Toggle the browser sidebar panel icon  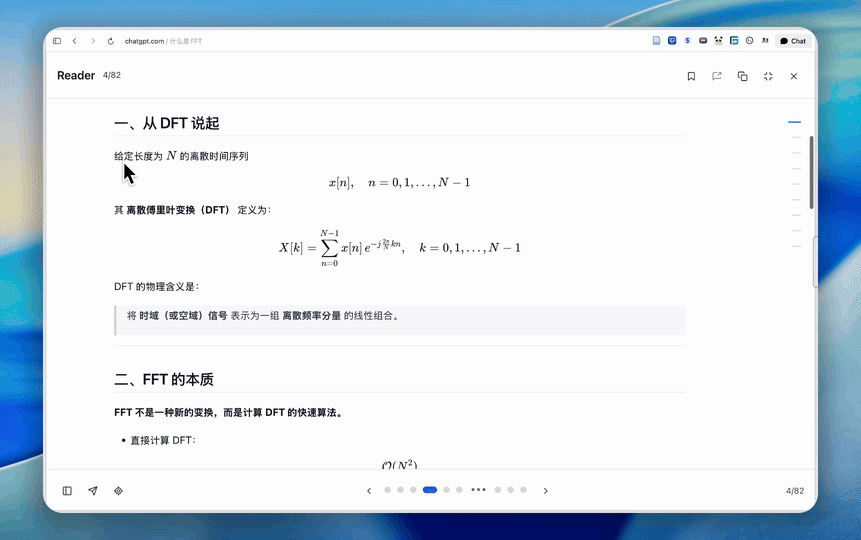pos(57,41)
